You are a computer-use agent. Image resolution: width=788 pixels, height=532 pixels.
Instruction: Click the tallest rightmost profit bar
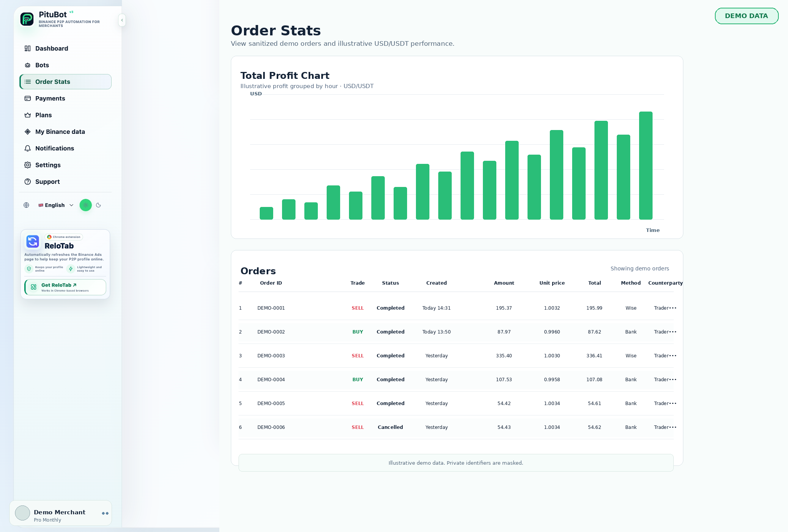click(646, 165)
